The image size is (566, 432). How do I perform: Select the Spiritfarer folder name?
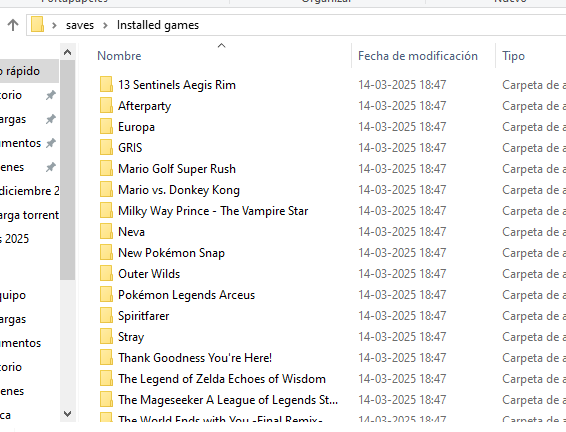point(144,316)
